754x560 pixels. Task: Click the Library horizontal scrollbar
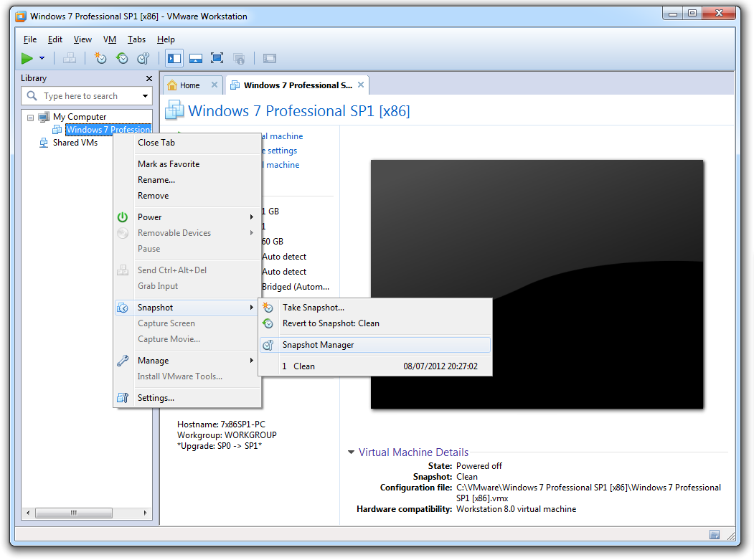[88, 513]
